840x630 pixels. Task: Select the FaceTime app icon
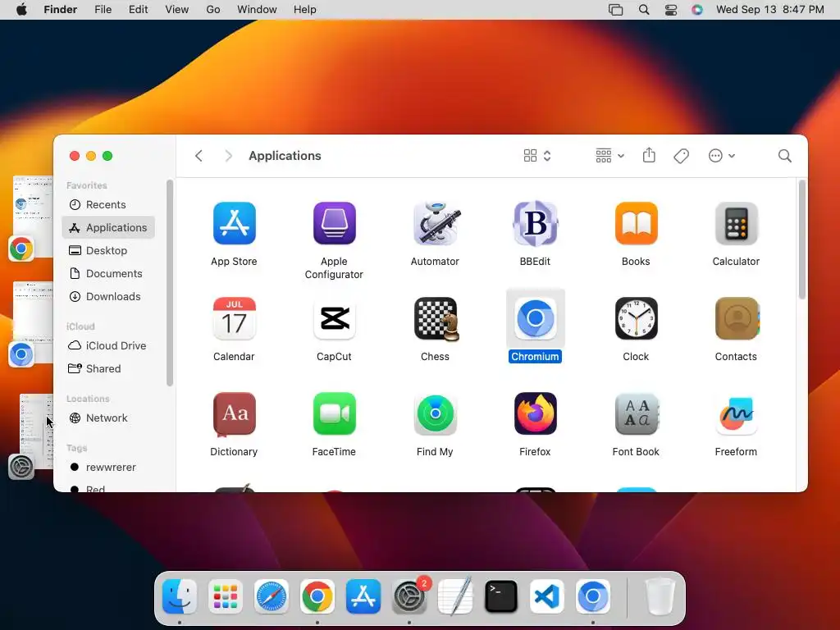(x=335, y=413)
